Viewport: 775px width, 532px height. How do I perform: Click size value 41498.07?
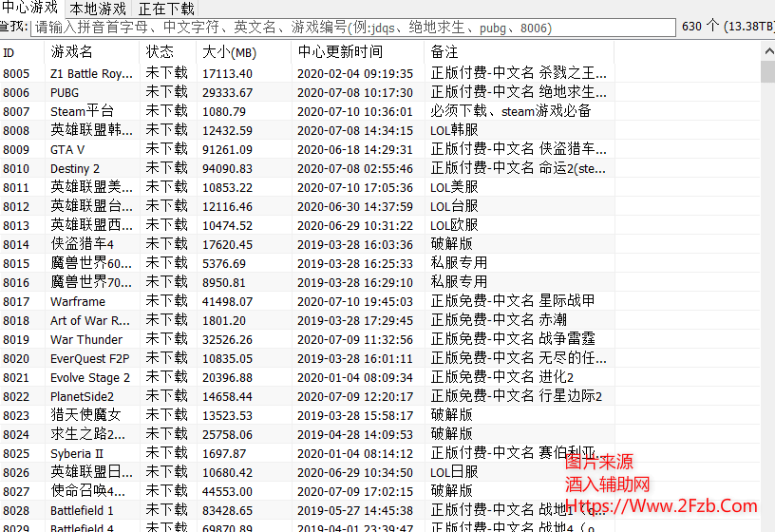point(227,301)
